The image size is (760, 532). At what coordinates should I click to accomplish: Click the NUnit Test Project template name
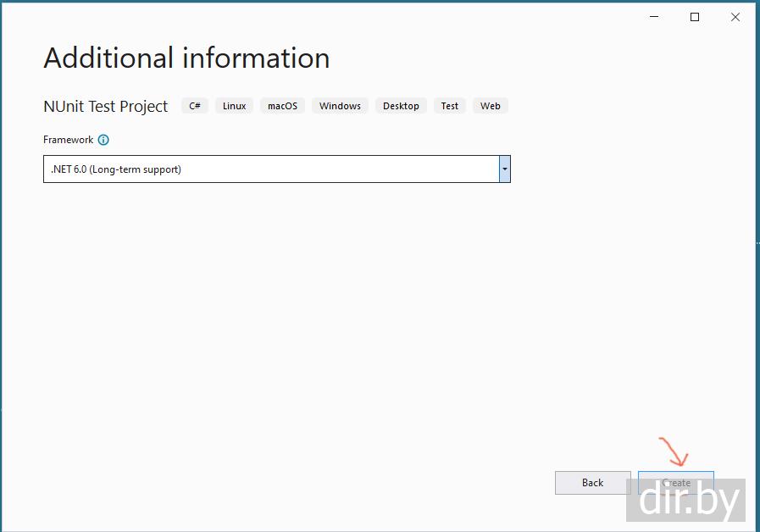point(106,107)
